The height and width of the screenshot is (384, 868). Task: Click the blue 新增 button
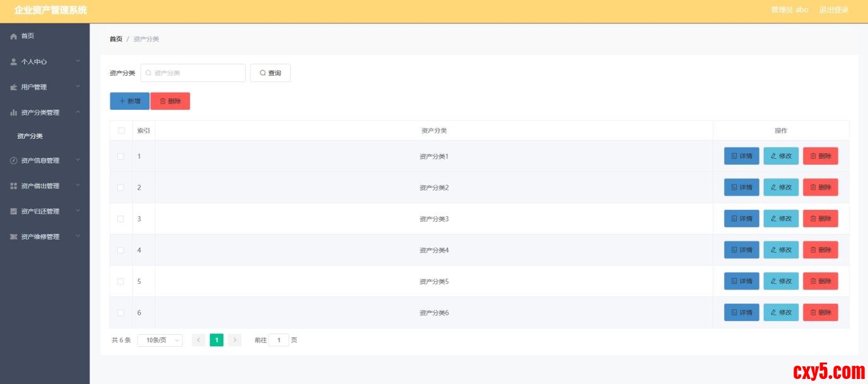[129, 102]
